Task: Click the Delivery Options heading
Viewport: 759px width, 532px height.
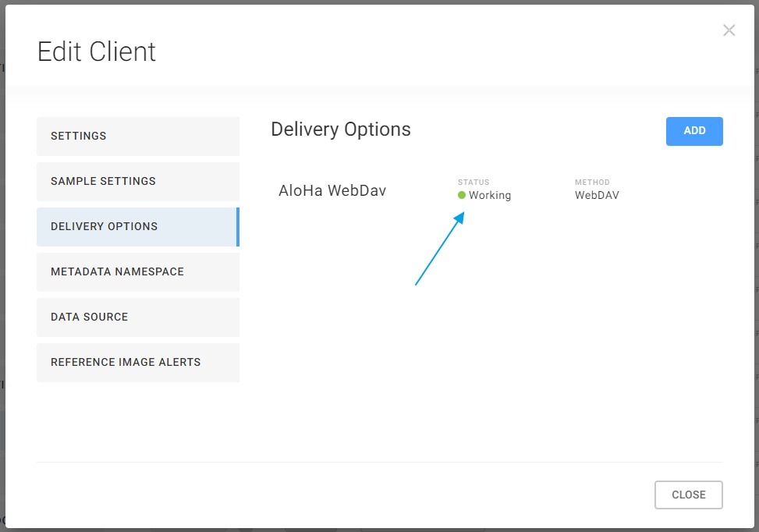Action: pyautogui.click(x=341, y=129)
